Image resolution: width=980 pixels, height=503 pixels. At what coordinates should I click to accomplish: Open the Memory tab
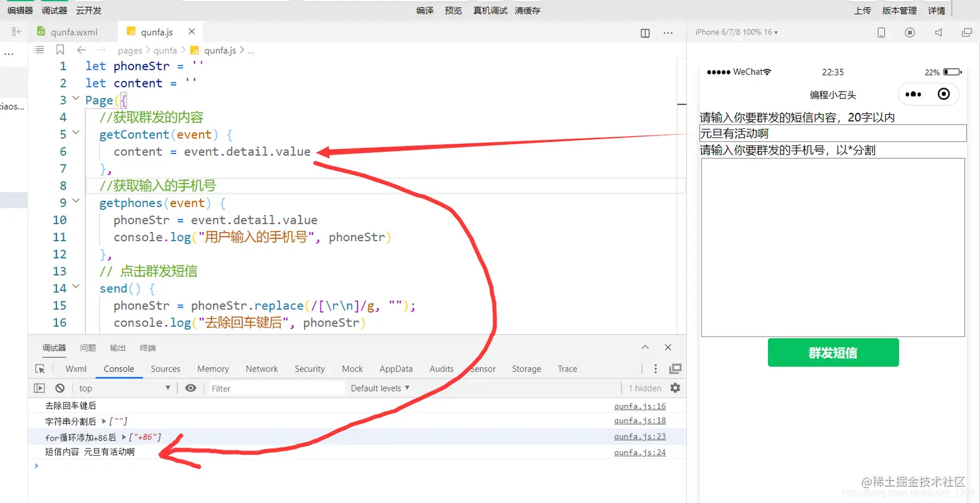213,369
